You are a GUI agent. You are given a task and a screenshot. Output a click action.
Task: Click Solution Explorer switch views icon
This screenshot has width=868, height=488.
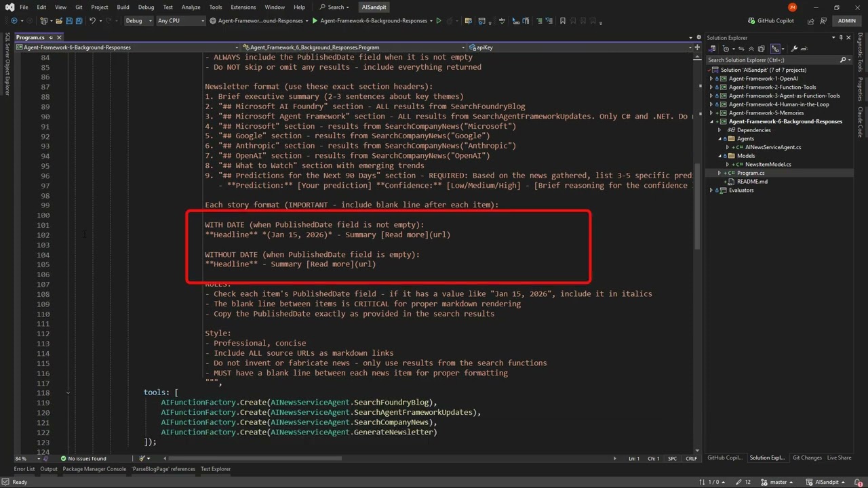pyautogui.click(x=712, y=49)
